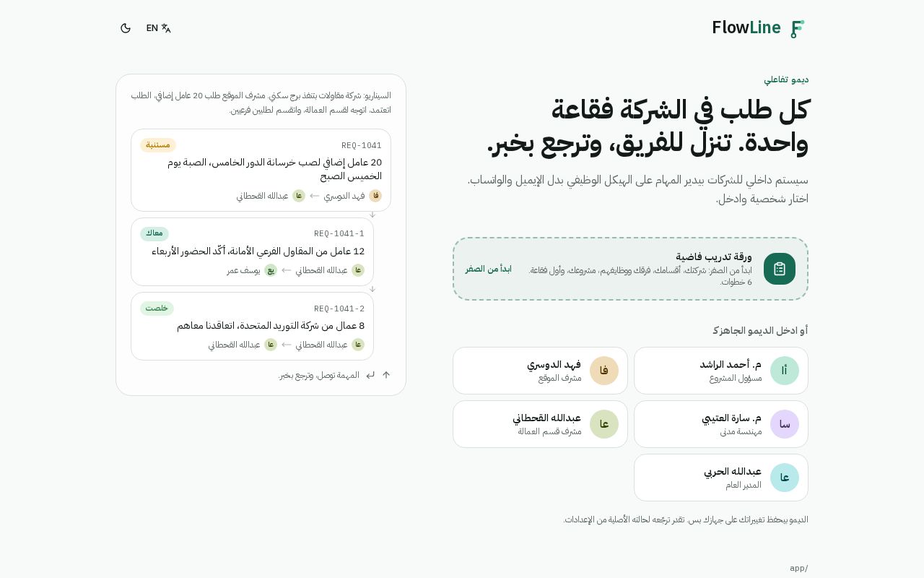Click ابدأ من الصفر button
This screenshot has width=924, height=578.
[x=488, y=269]
